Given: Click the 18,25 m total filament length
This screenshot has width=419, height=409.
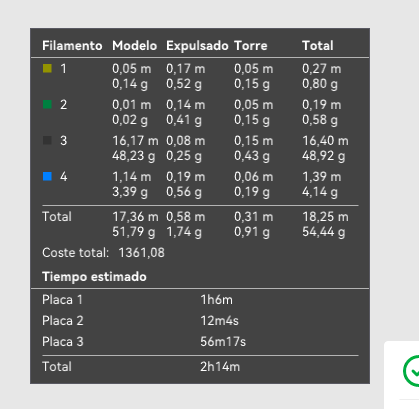Looking at the screenshot, I should (x=325, y=217).
